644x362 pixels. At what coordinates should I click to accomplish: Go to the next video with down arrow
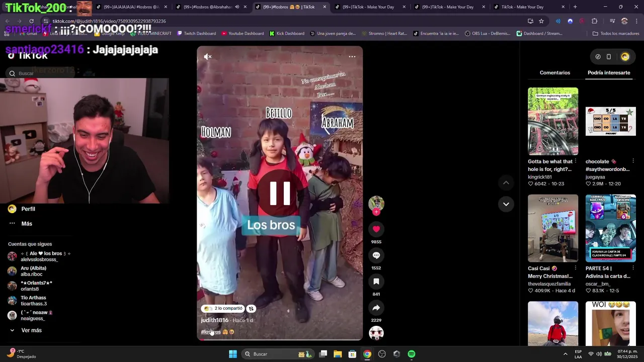tap(506, 204)
